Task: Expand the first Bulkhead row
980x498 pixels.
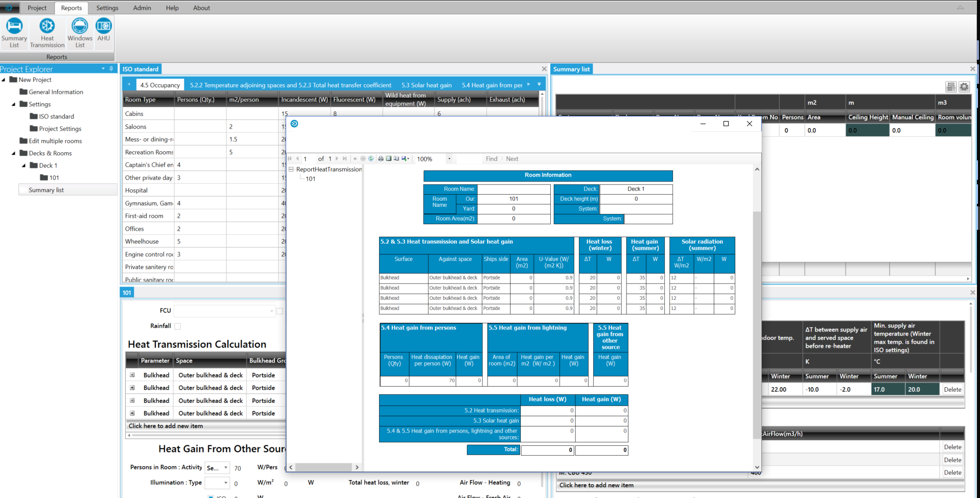Action: click(x=132, y=375)
